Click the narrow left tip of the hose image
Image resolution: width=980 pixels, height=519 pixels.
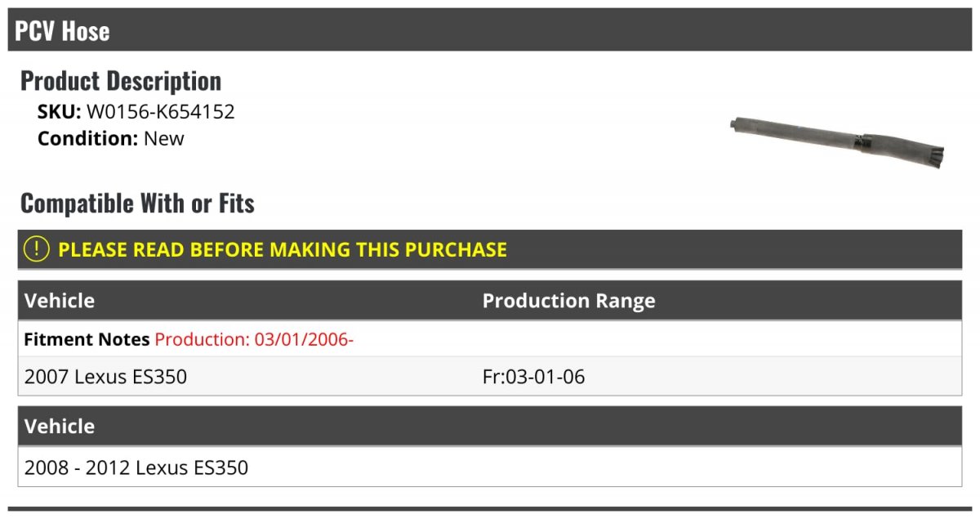(736, 125)
